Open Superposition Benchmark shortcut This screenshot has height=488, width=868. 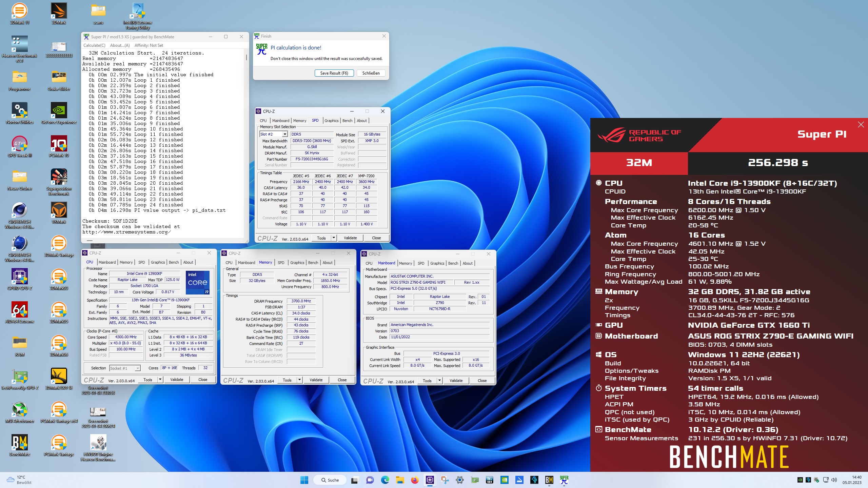click(x=59, y=182)
